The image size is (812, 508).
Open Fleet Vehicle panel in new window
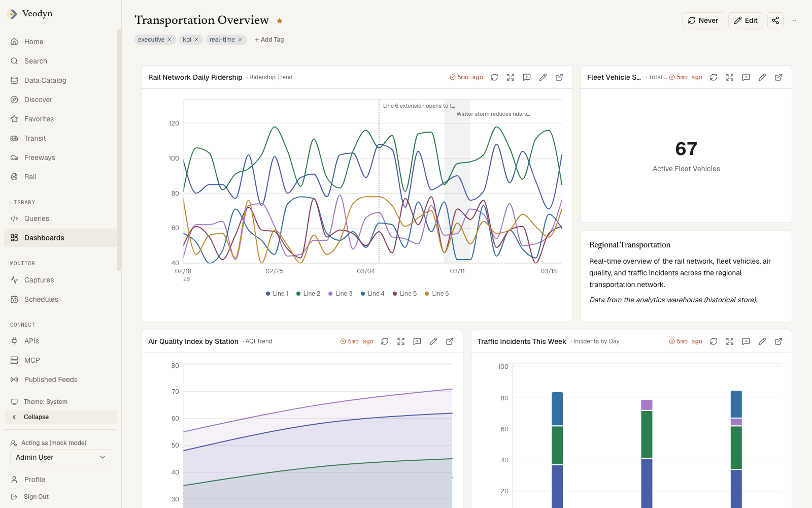(x=779, y=77)
